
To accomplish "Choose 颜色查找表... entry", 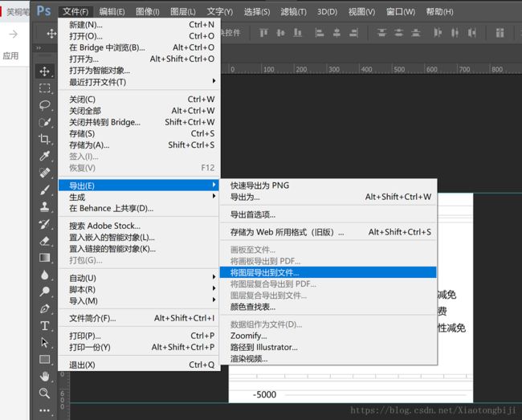I will [x=328, y=307].
